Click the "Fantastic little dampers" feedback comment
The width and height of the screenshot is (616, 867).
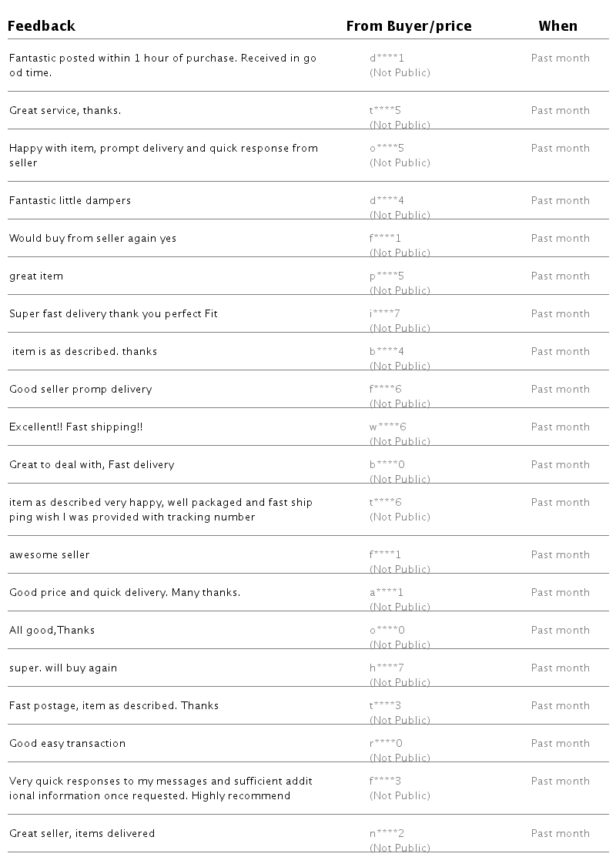pos(70,200)
